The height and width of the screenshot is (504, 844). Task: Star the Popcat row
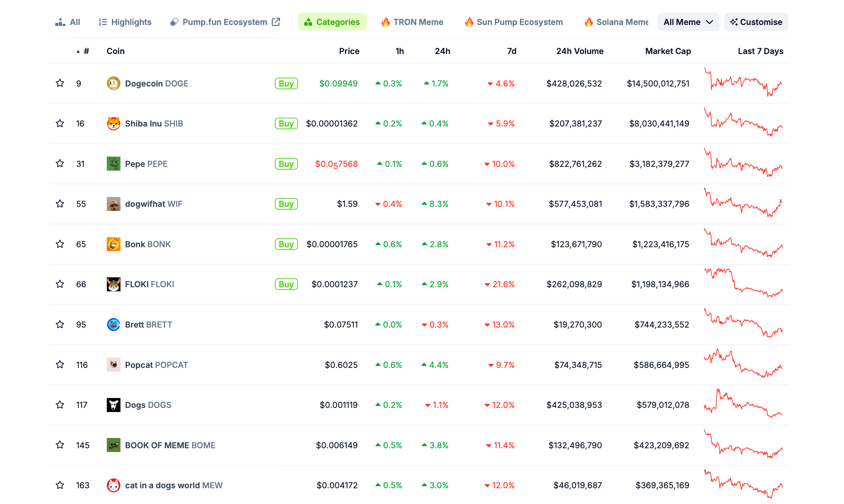coord(60,364)
